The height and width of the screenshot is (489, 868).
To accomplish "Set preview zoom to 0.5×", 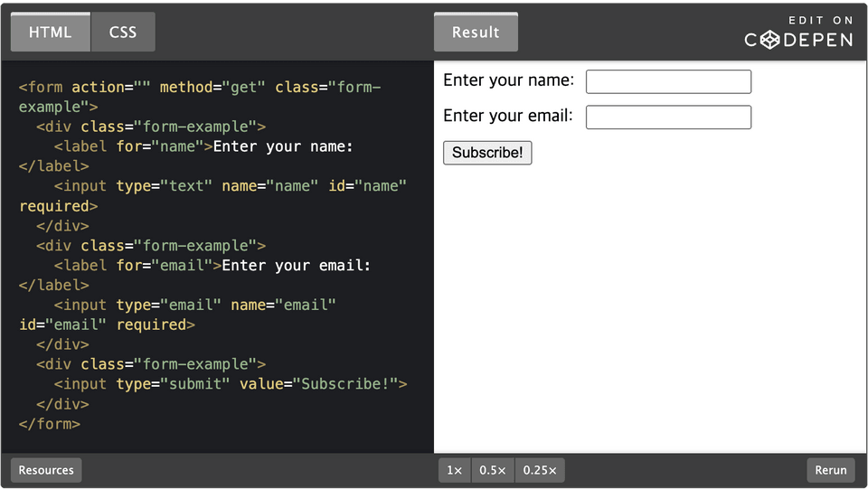I will (493, 470).
